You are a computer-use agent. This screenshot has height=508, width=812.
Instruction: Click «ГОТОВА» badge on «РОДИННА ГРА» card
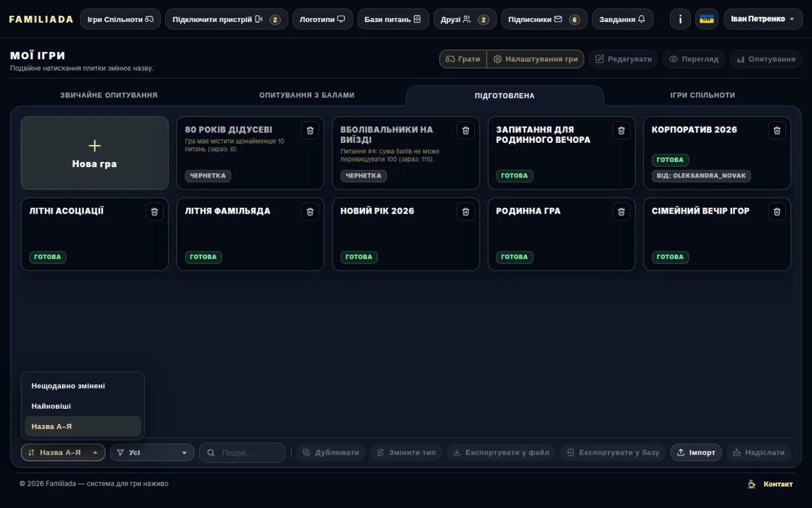[514, 257]
